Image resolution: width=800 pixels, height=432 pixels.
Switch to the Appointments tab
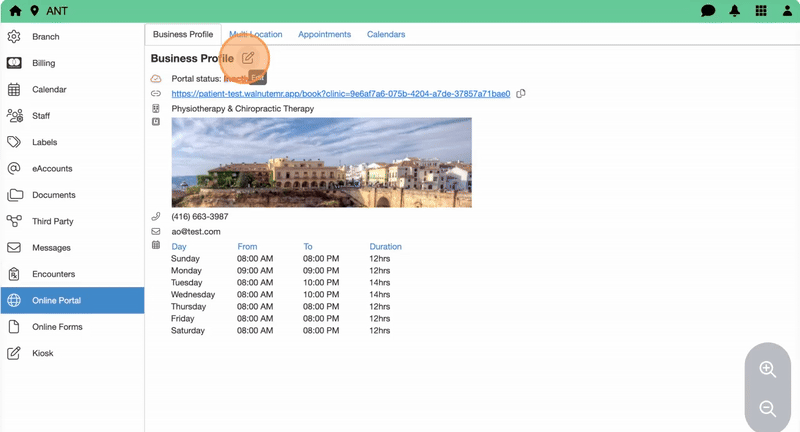pyautogui.click(x=324, y=34)
